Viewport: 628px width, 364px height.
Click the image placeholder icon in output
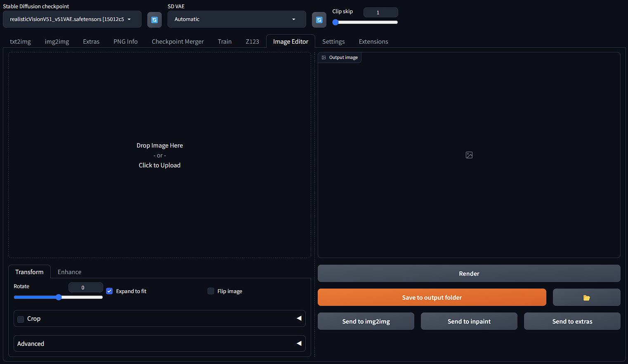(x=469, y=155)
